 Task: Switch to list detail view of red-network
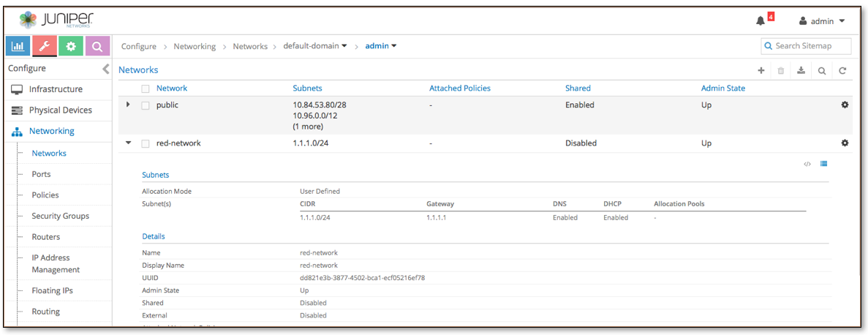point(823,164)
